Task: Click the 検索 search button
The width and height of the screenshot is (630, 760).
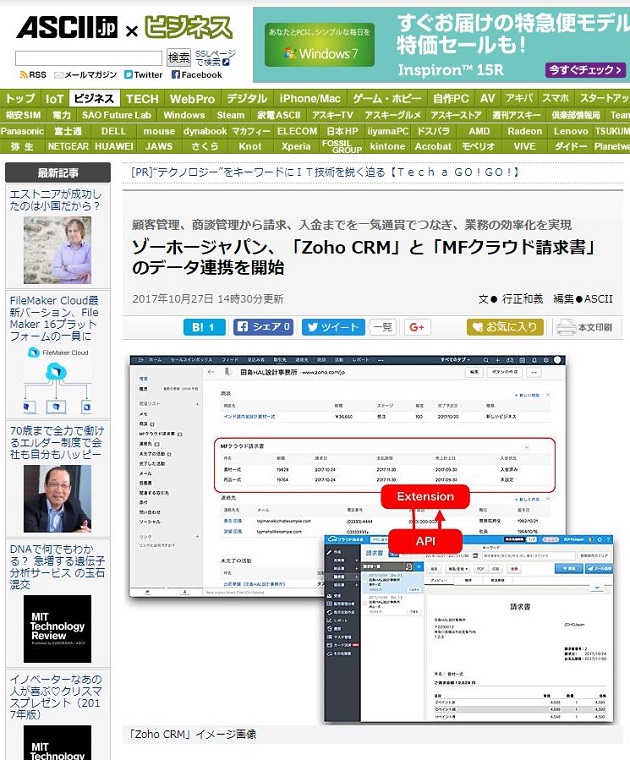Action: (x=178, y=58)
